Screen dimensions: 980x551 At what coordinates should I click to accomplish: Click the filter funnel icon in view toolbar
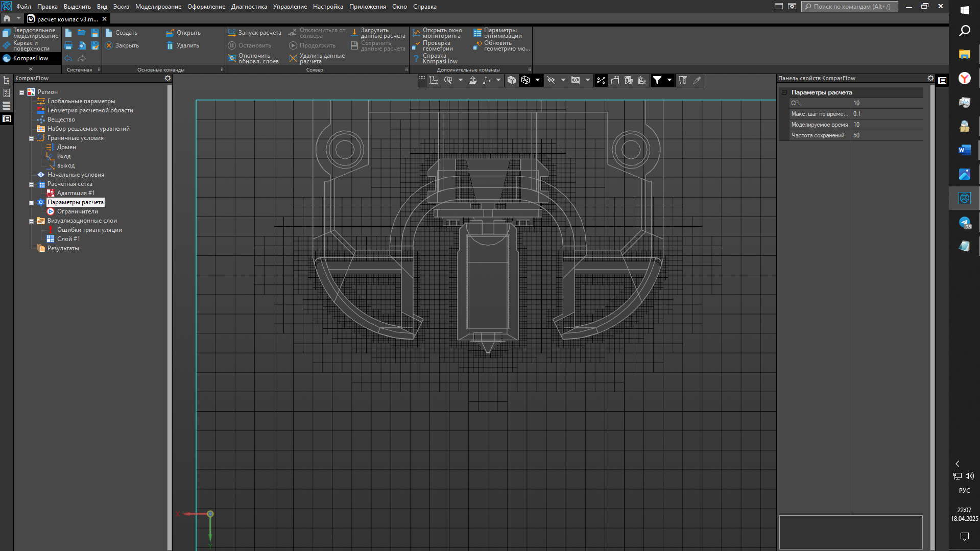click(657, 80)
